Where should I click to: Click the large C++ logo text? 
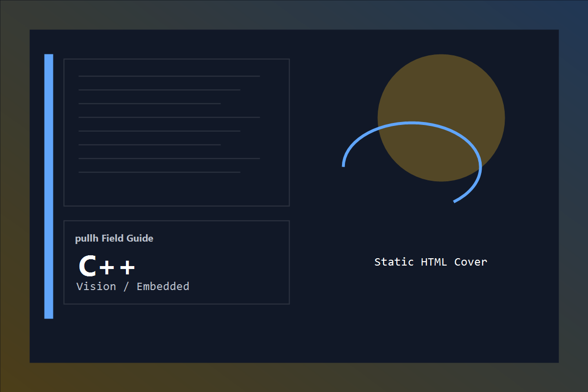(108, 266)
